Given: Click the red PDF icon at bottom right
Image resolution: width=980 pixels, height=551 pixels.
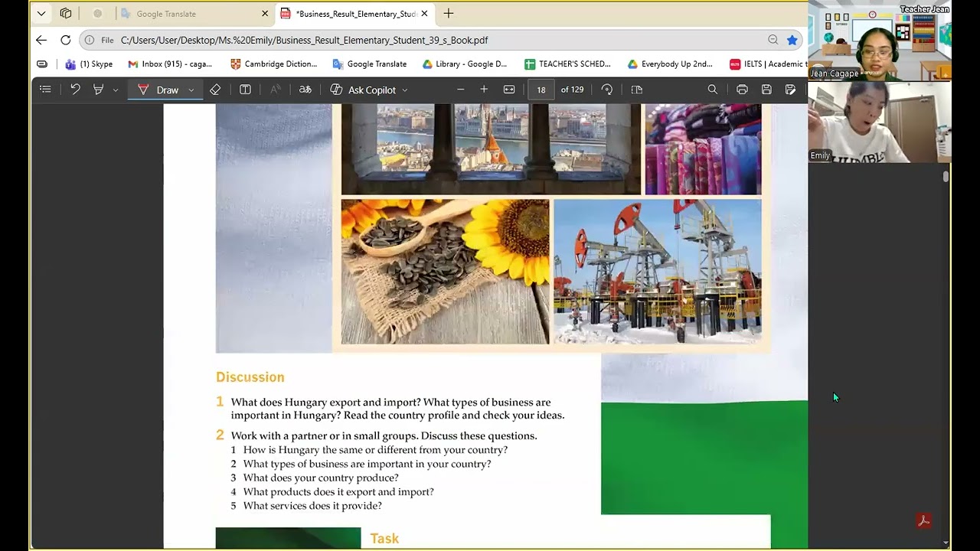Looking at the screenshot, I should pyautogui.click(x=923, y=521).
